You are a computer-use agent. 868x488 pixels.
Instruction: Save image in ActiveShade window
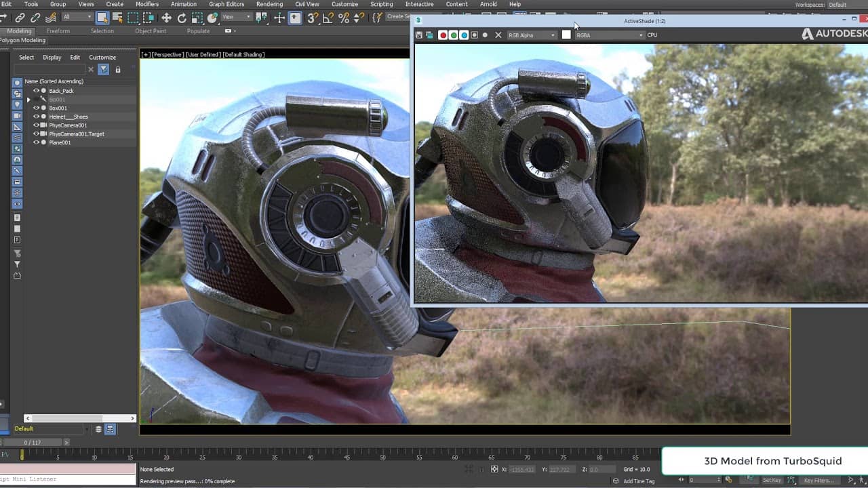[419, 35]
